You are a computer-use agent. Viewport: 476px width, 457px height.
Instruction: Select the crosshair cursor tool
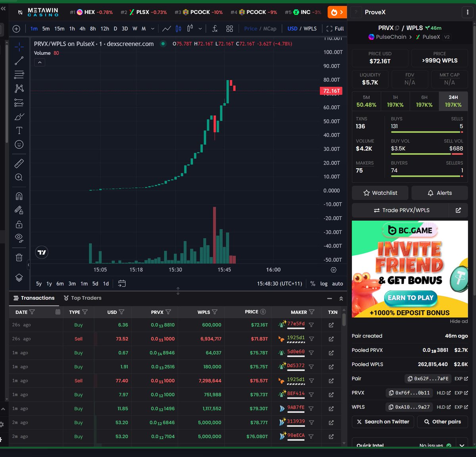(x=19, y=47)
